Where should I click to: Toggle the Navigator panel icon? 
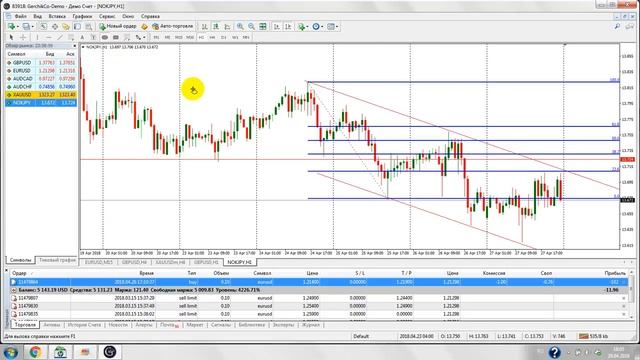(x=66, y=27)
